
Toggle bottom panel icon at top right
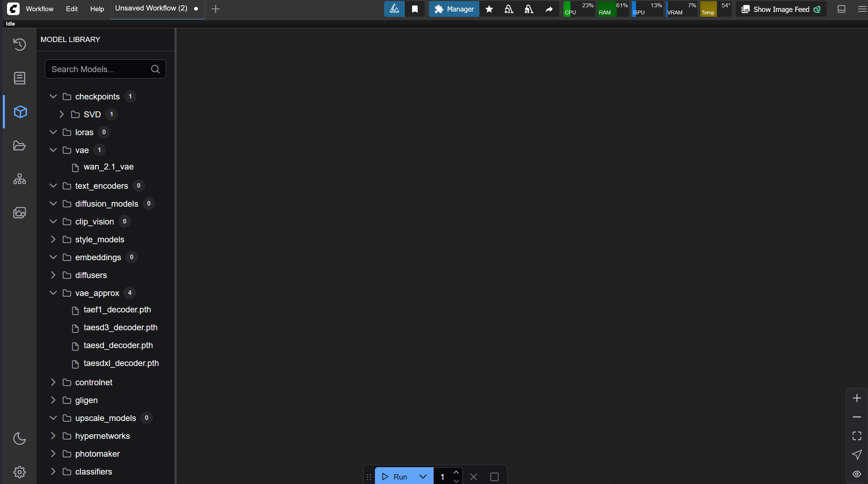point(841,9)
